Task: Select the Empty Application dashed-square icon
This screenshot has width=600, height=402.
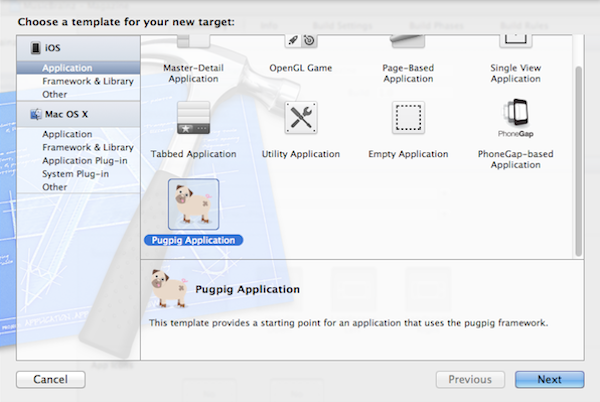Action: (x=408, y=118)
